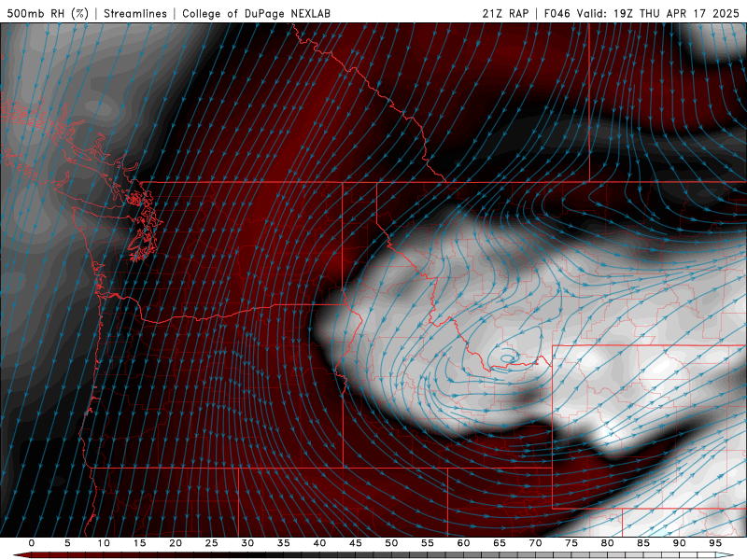Click the '40' label on the RH scale
Image resolution: width=747 pixels, height=560 pixels.
[x=319, y=543]
